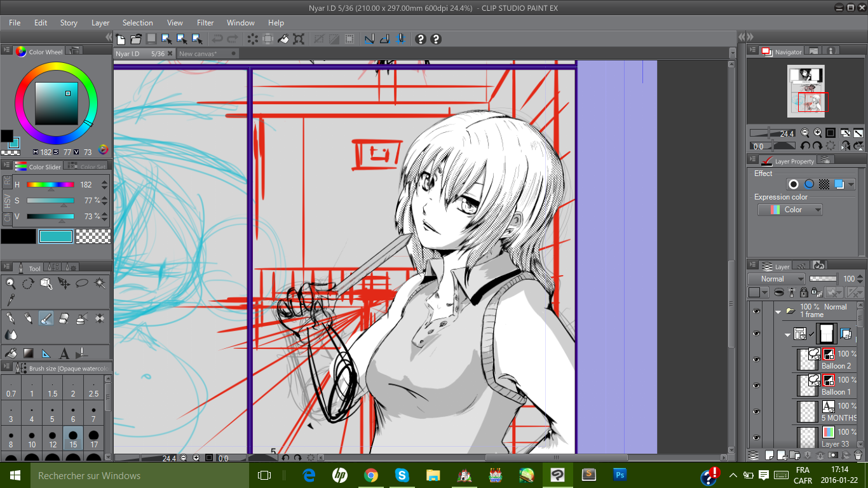Click zoom out in Navigator panel
The image size is (868, 488).
click(x=805, y=133)
